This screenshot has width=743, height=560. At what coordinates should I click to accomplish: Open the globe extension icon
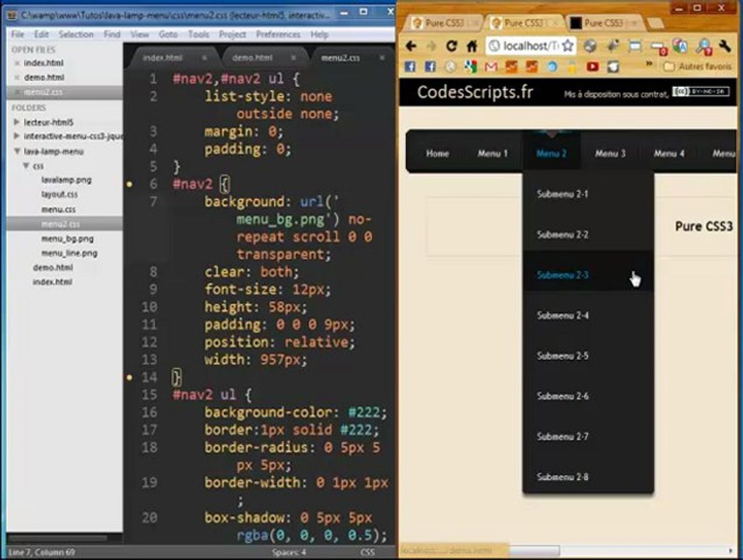pos(590,46)
